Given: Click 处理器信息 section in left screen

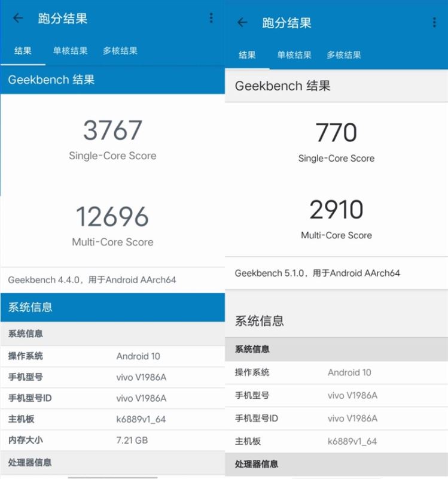Looking at the screenshot, I should tap(112, 462).
